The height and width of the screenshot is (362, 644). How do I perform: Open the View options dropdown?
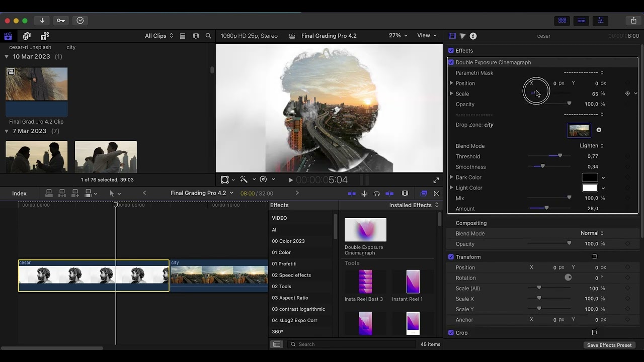click(427, 36)
